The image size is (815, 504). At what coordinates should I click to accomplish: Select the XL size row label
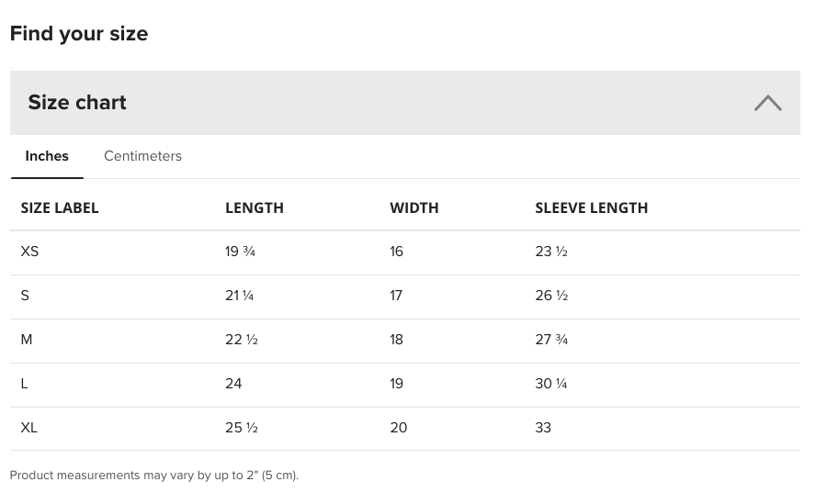[29, 428]
